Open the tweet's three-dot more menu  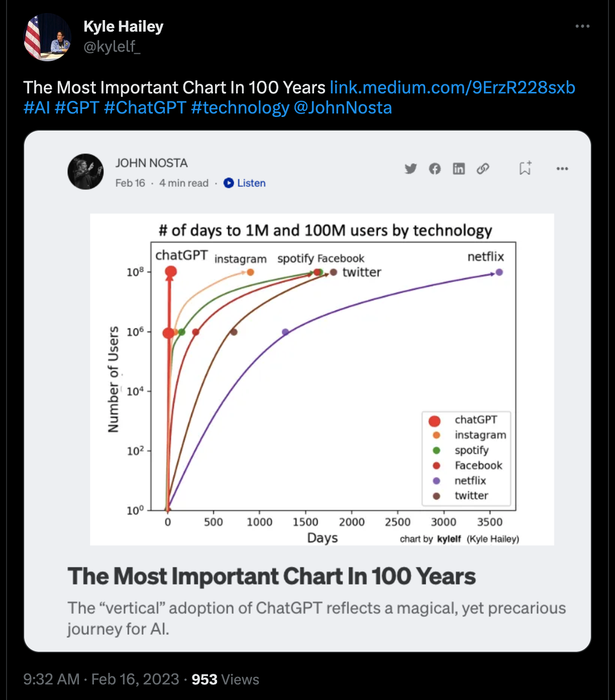tap(582, 26)
